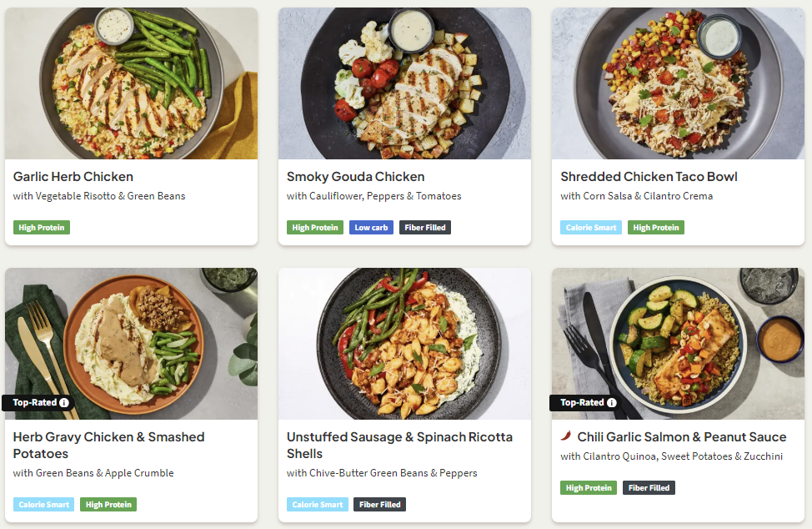
Task: Click Shredded Chicken Taco Bowl title
Action: 649,177
